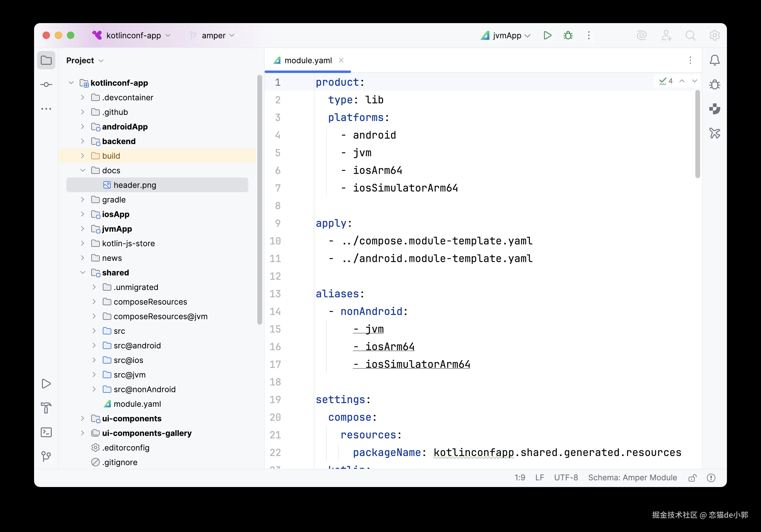Click the green Run button
Image resolution: width=761 pixels, height=532 pixels.
[x=547, y=36]
